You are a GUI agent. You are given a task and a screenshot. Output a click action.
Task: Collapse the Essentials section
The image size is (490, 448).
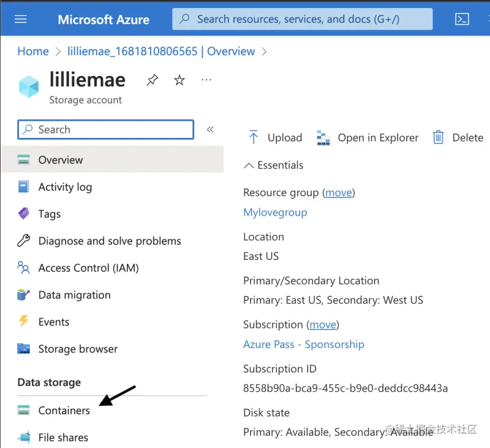point(249,165)
